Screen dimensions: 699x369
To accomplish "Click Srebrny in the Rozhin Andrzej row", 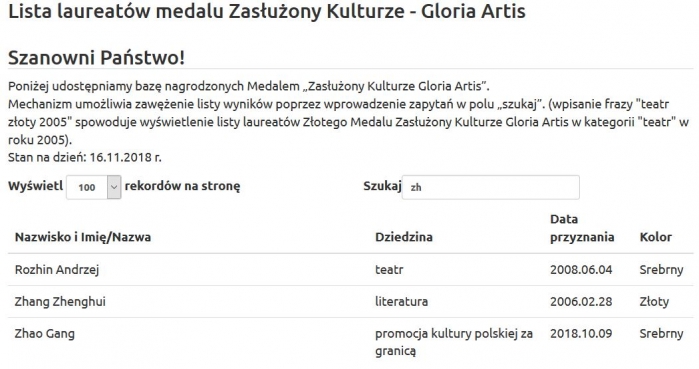I will [661, 270].
